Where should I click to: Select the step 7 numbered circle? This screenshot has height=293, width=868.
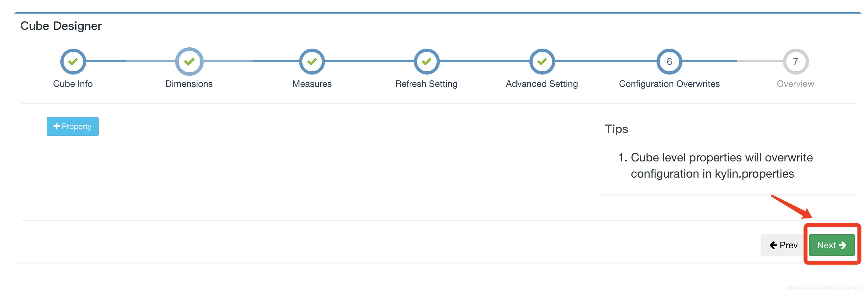(x=796, y=62)
